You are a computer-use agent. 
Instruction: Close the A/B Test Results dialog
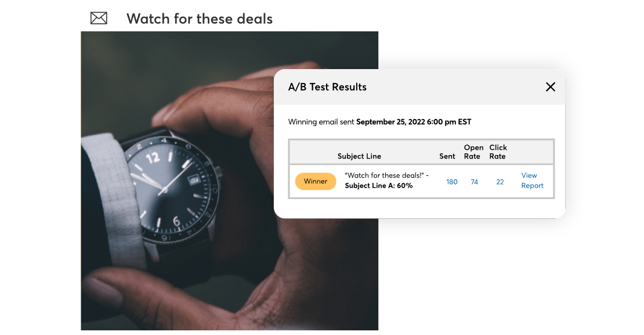pyautogui.click(x=551, y=87)
